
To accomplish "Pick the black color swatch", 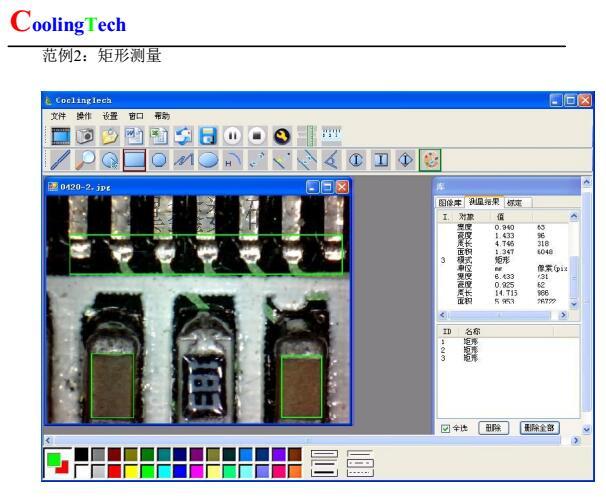I will [x=81, y=455].
